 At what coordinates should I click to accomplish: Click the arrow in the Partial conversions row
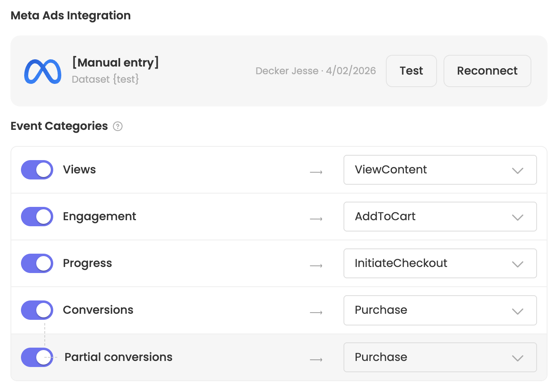tap(316, 360)
